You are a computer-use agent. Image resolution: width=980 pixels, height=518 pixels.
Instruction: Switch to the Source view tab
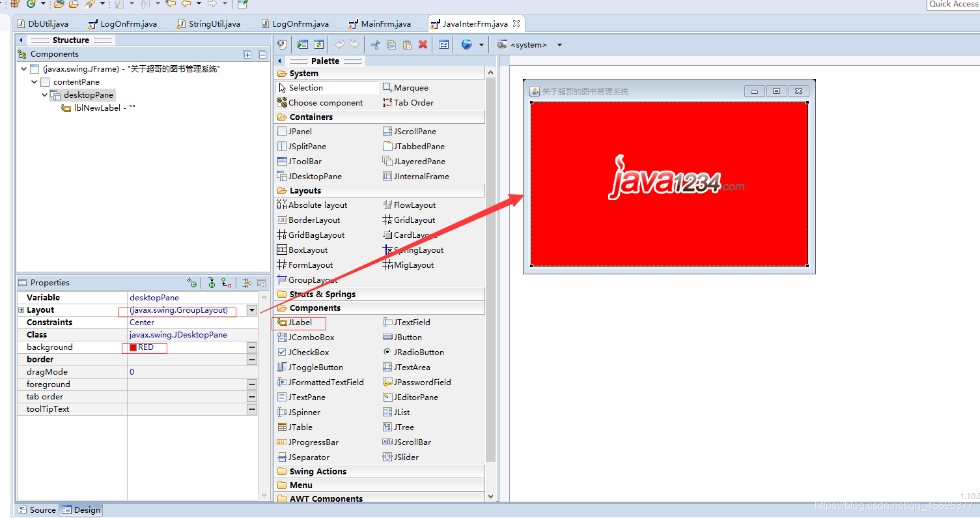point(37,510)
